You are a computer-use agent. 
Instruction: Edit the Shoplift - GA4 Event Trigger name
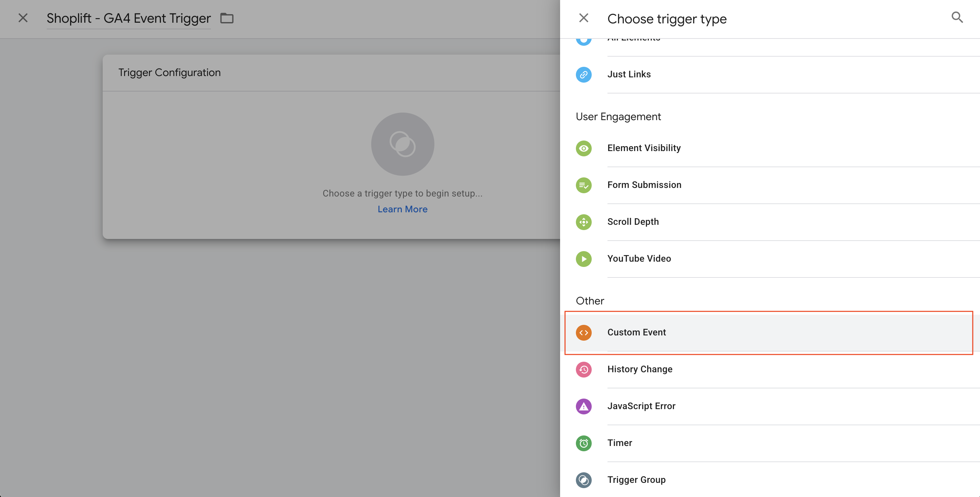(x=129, y=18)
